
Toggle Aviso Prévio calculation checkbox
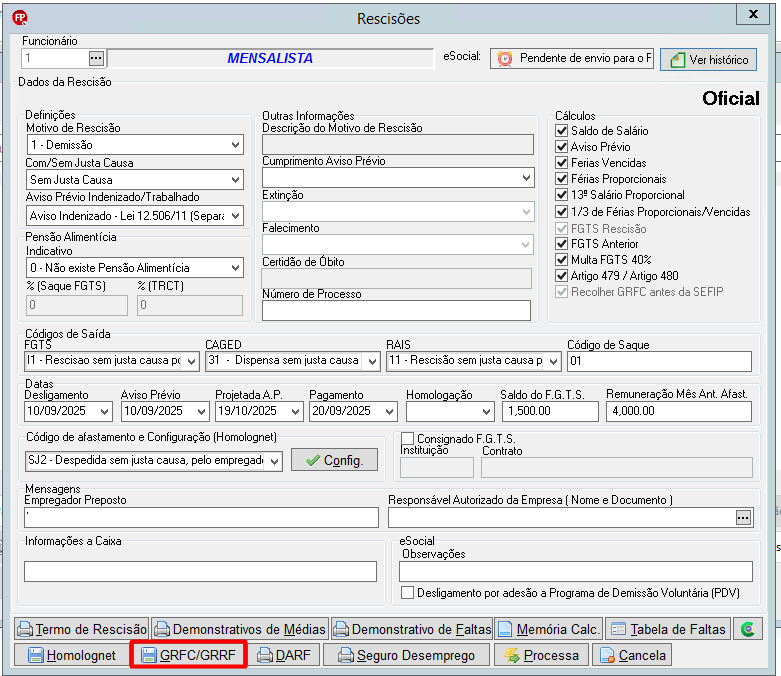[561, 146]
